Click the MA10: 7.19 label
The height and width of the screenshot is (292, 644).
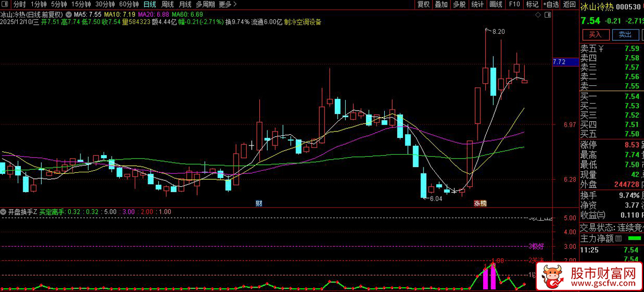pos(120,13)
